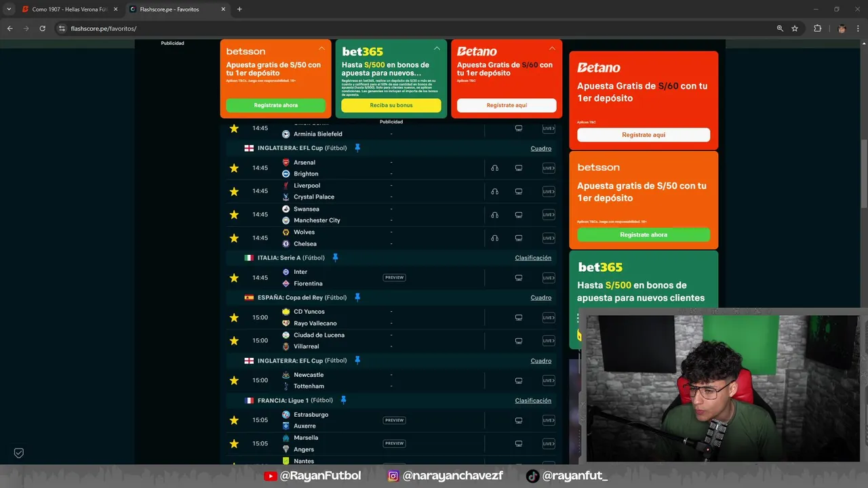The image size is (868, 488).
Task: Click Tottenham team name
Action: (x=309, y=386)
